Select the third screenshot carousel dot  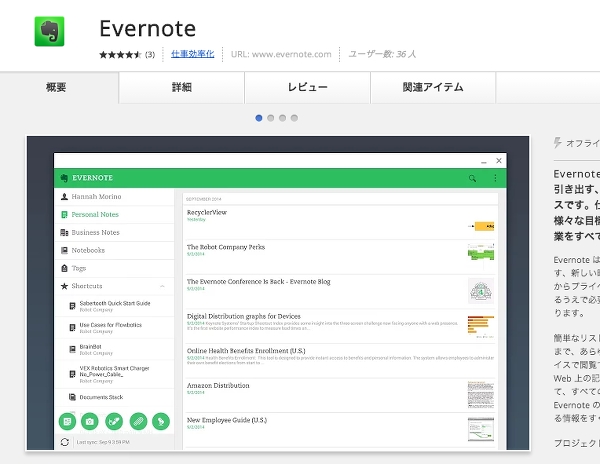tap(282, 118)
